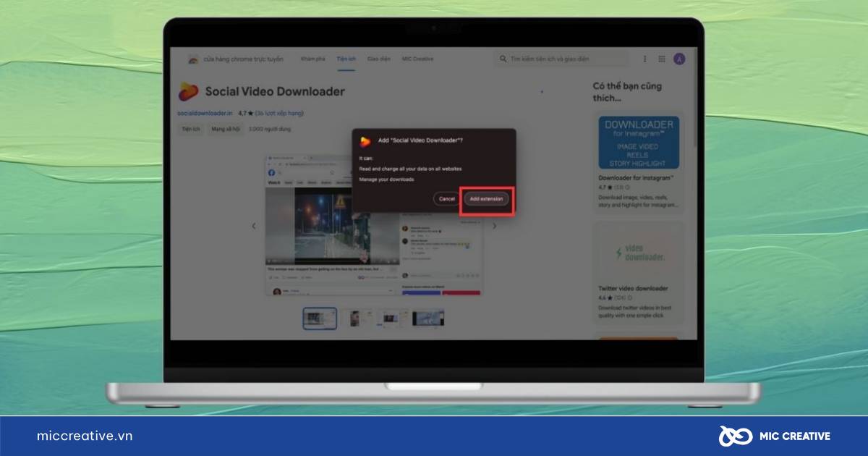Click the Tiện ích category chip
The height and width of the screenshot is (456, 868).
191,129
